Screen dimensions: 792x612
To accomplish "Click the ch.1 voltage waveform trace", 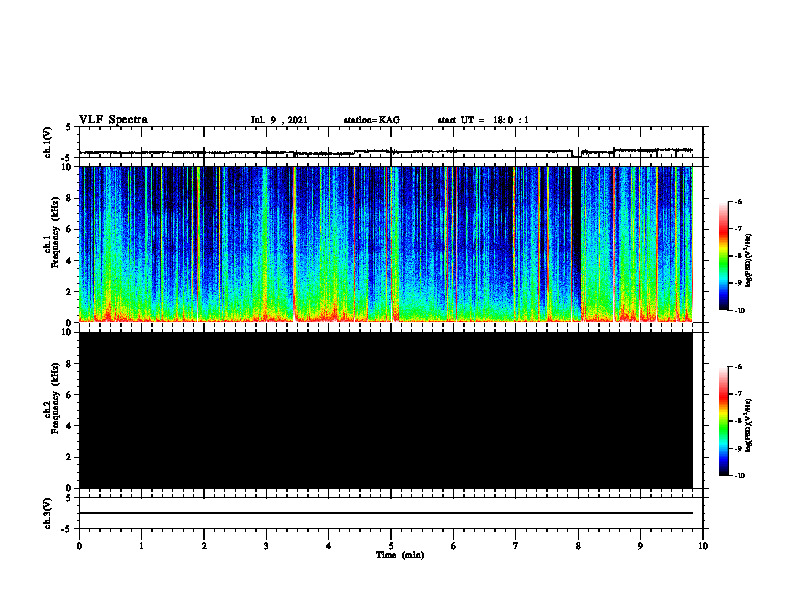I will pyautogui.click(x=386, y=151).
